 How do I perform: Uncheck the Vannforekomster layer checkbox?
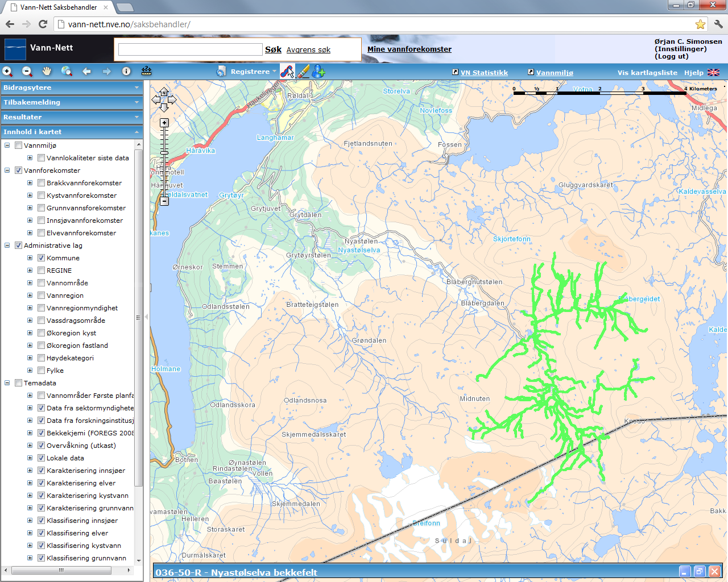click(x=18, y=171)
